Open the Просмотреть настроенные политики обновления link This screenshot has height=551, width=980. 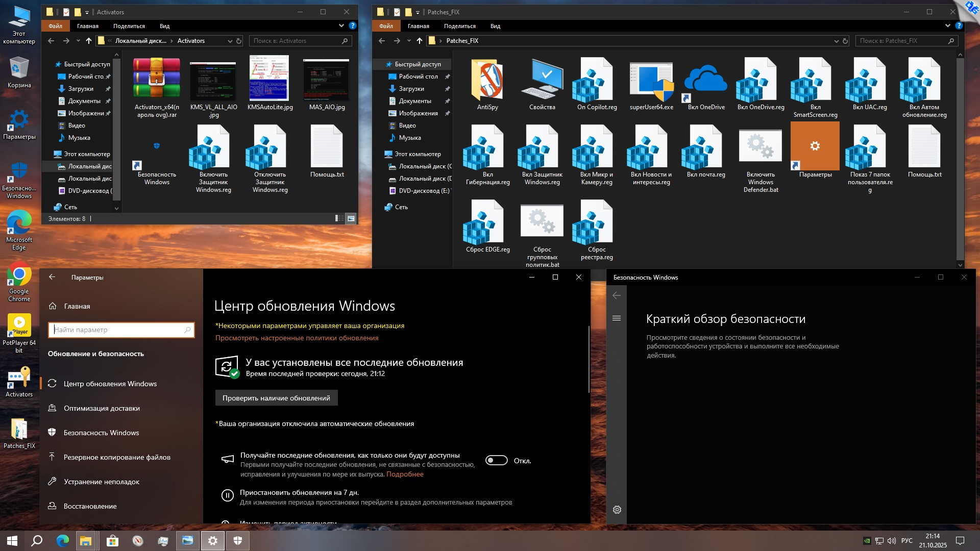pos(298,338)
